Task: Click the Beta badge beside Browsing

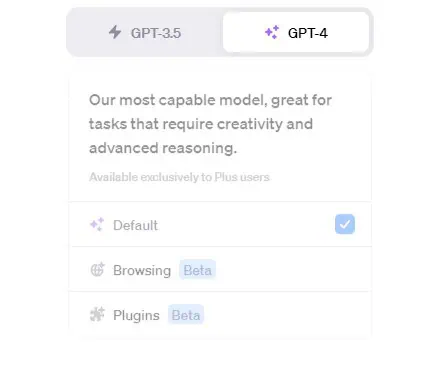Action: [198, 270]
